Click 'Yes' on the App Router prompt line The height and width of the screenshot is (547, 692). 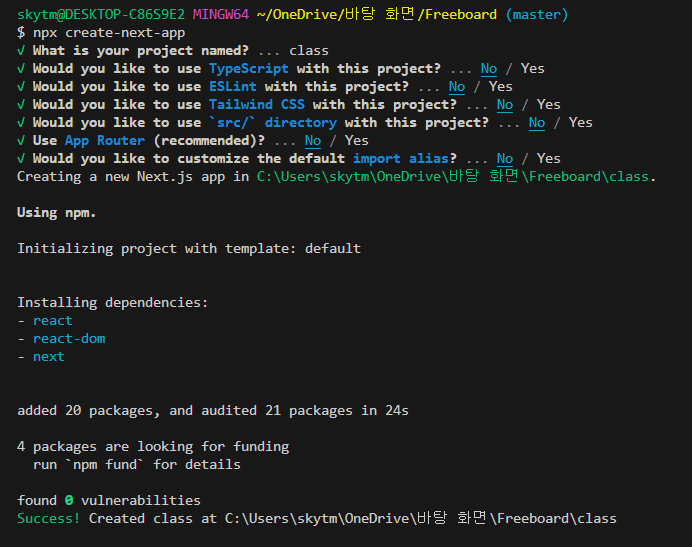click(357, 141)
